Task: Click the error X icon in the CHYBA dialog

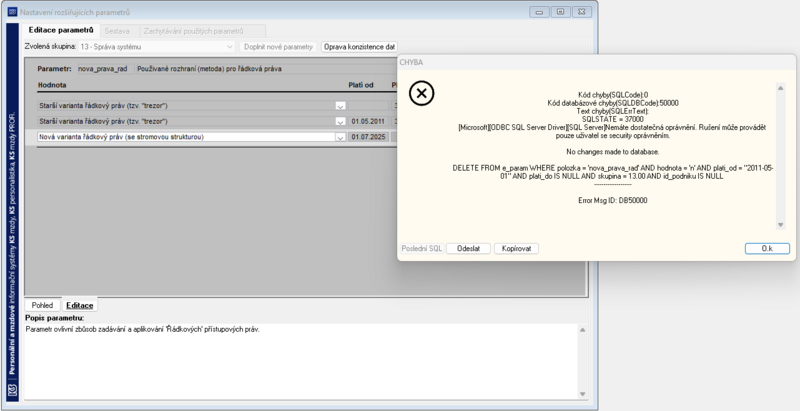Action: (x=421, y=93)
